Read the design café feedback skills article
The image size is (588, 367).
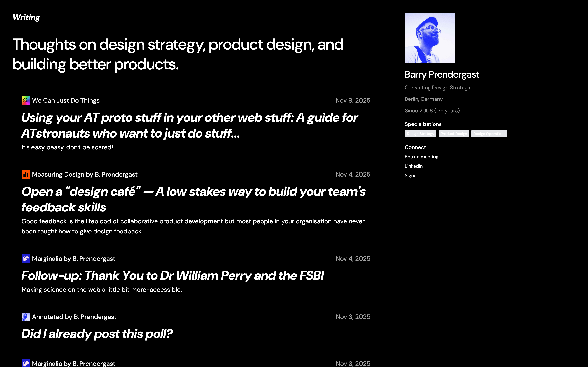tap(193, 199)
